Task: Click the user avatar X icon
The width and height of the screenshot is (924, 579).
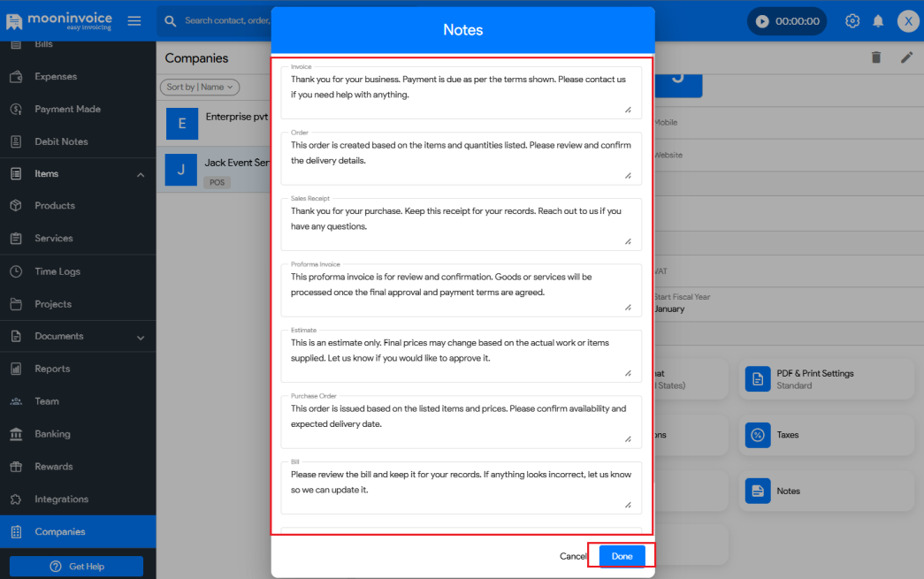Action: click(908, 21)
